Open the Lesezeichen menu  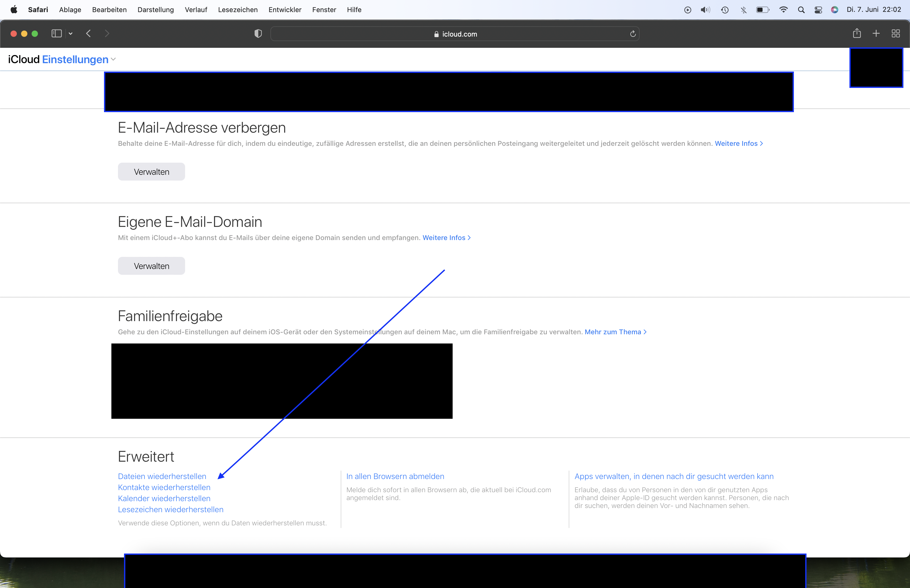[238, 10]
